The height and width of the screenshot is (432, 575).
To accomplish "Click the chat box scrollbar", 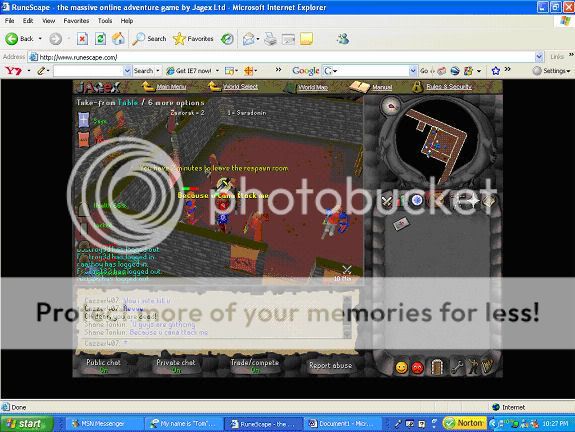I will pos(347,317).
